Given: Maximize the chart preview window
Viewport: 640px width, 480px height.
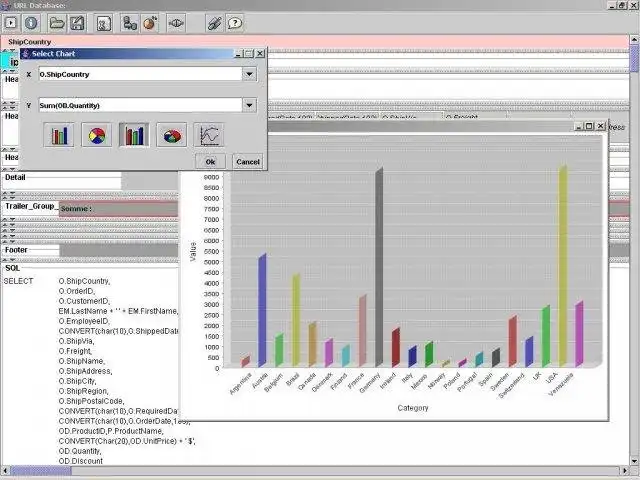Looking at the screenshot, I should (589, 126).
